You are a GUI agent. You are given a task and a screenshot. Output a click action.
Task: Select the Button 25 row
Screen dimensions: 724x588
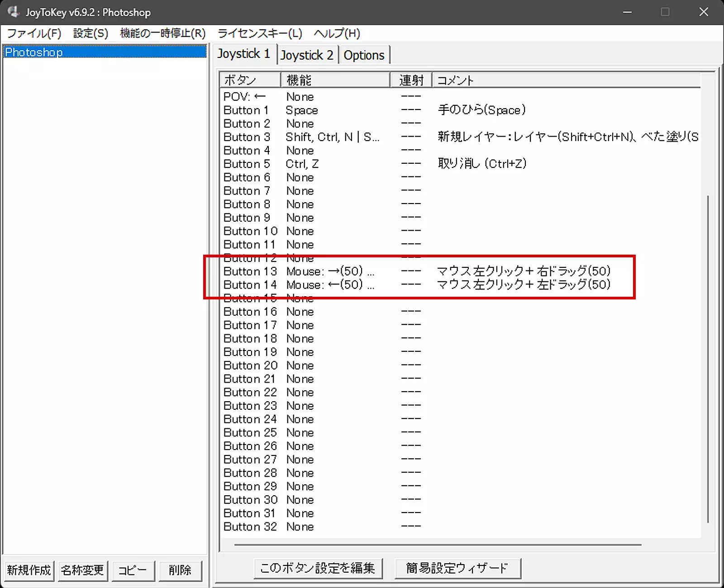pyautogui.click(x=460, y=433)
